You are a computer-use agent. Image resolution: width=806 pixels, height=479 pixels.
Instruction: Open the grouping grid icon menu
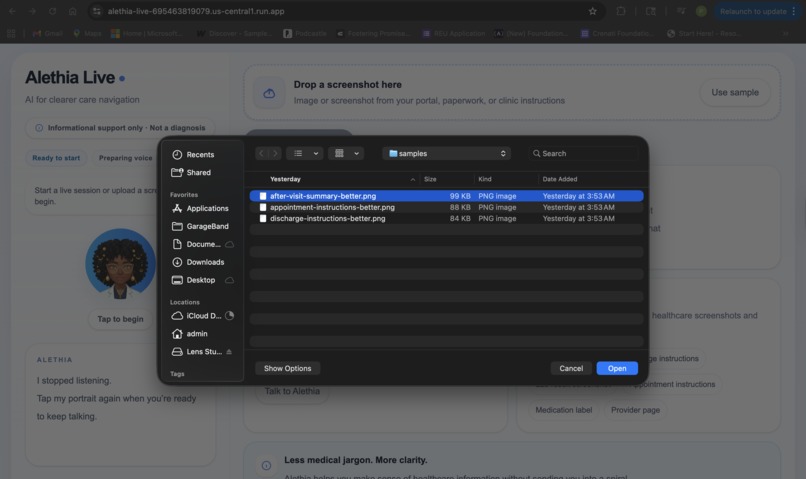coord(339,153)
